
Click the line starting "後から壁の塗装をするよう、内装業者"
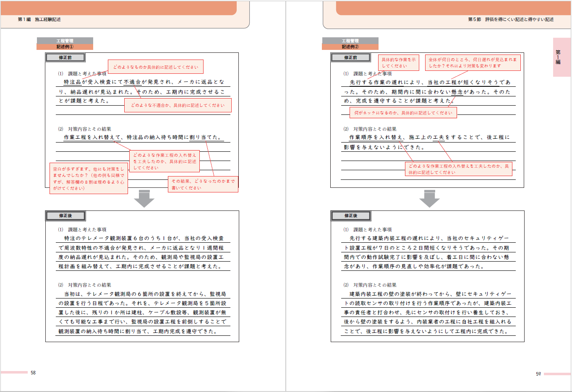428,322
